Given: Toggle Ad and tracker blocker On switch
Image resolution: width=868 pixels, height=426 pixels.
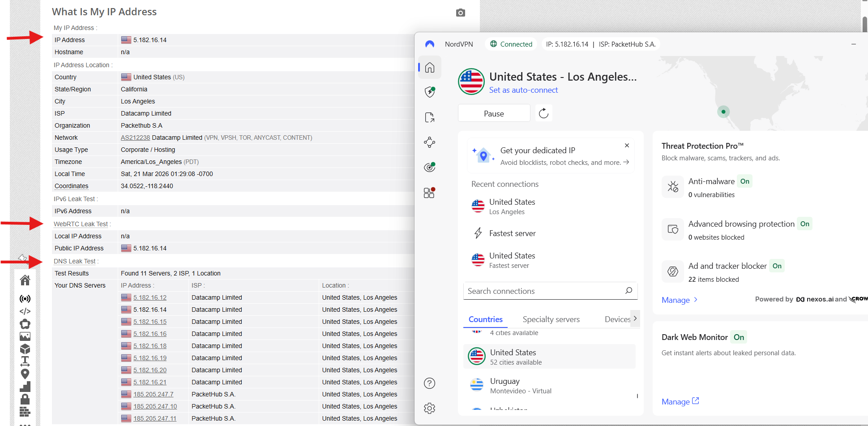Looking at the screenshot, I should point(777,266).
